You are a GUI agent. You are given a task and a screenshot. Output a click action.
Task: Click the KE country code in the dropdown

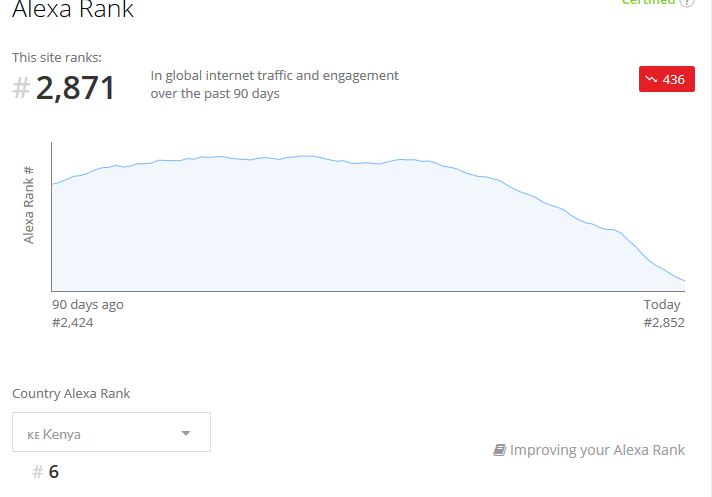[34, 435]
